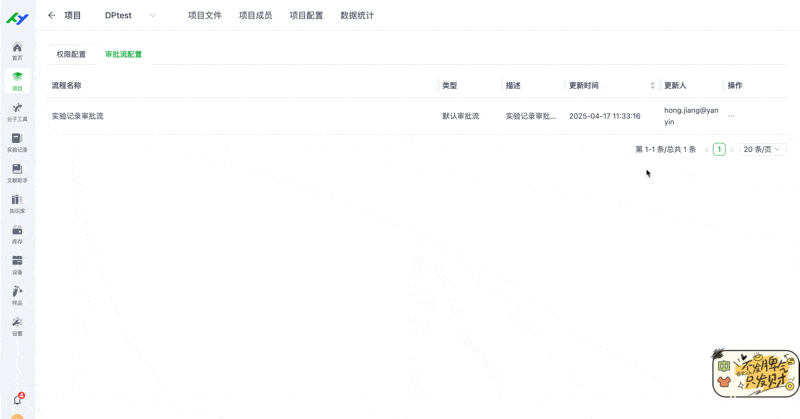The height and width of the screenshot is (419, 800).
Task: Click the truncated 实验记录审批... description cell
Action: click(531, 116)
